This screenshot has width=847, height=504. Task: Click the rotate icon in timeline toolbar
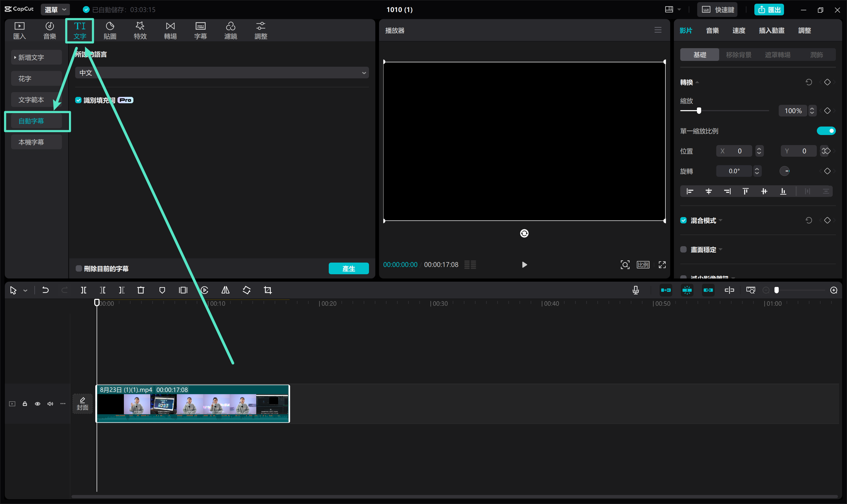[247, 290]
